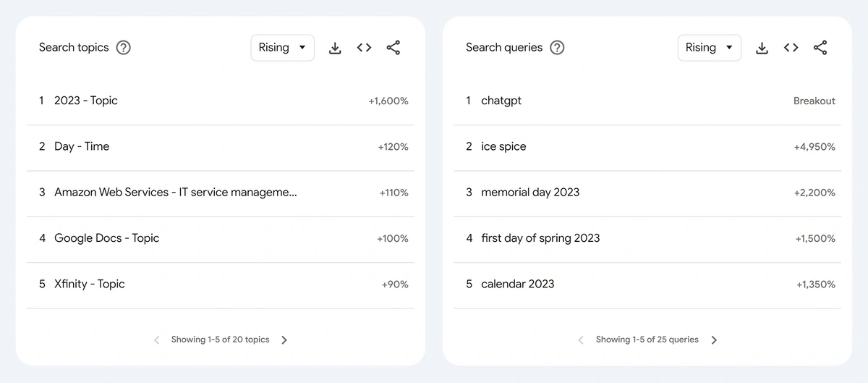
Task: Go to next page of queries
Action: point(714,340)
